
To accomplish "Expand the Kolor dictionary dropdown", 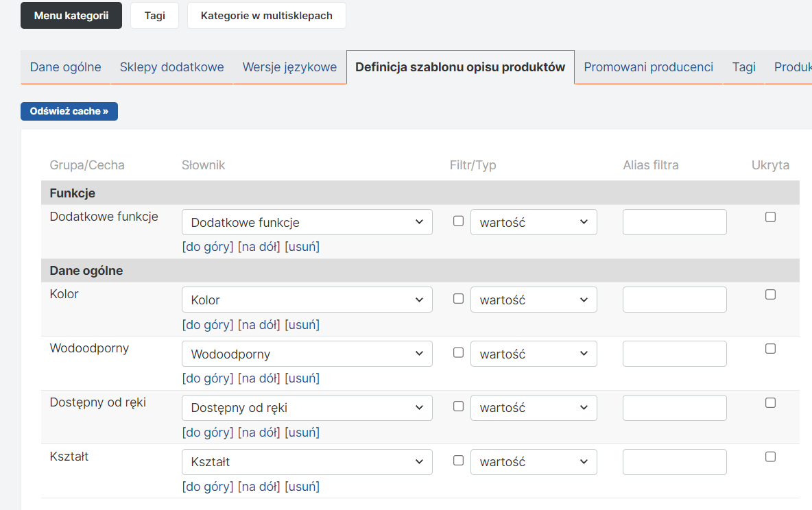I will coord(307,300).
